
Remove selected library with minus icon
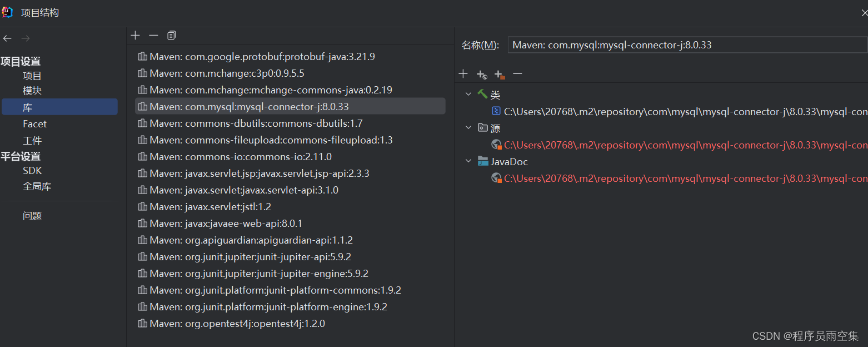(153, 36)
